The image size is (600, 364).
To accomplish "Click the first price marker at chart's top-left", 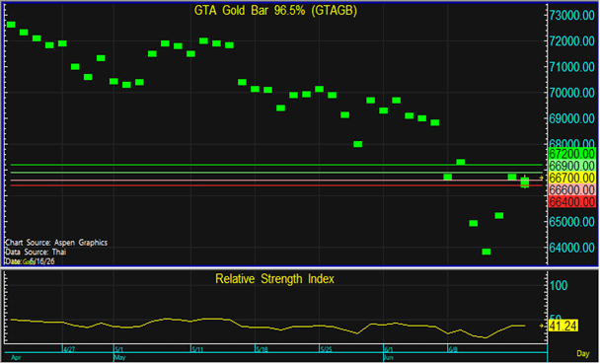I will (11, 25).
